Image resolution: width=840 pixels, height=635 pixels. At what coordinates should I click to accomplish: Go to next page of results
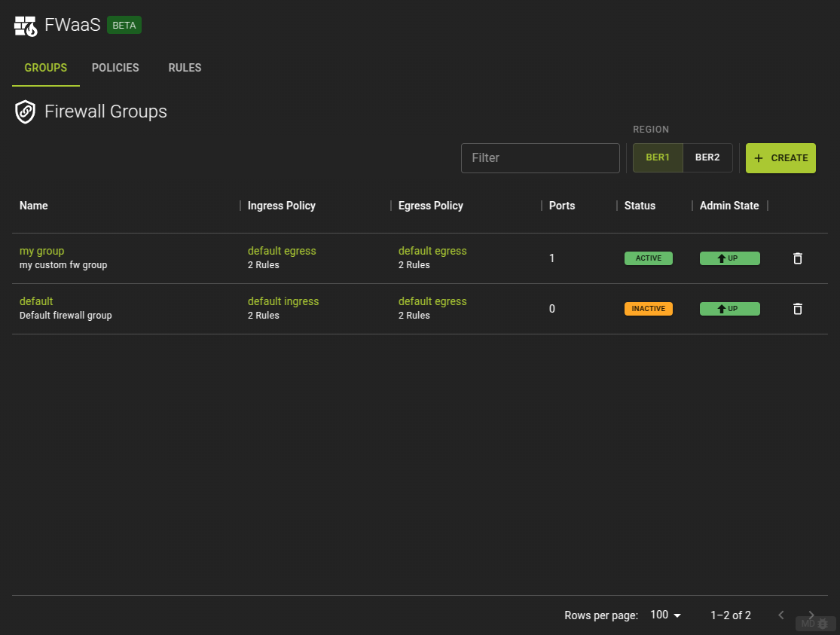coord(811,615)
